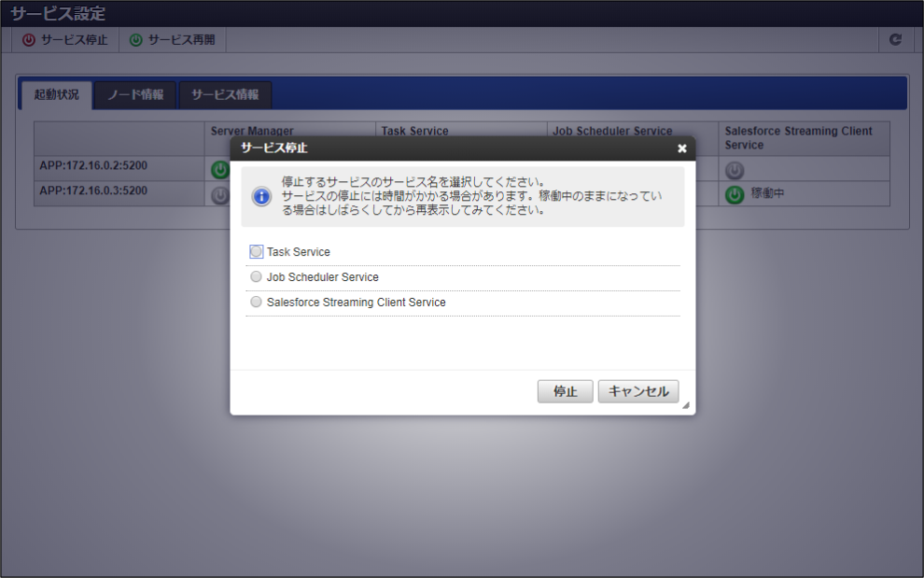Click the サービス停止 dialog title bar
Screen dimensions: 924x578
pos(463,148)
